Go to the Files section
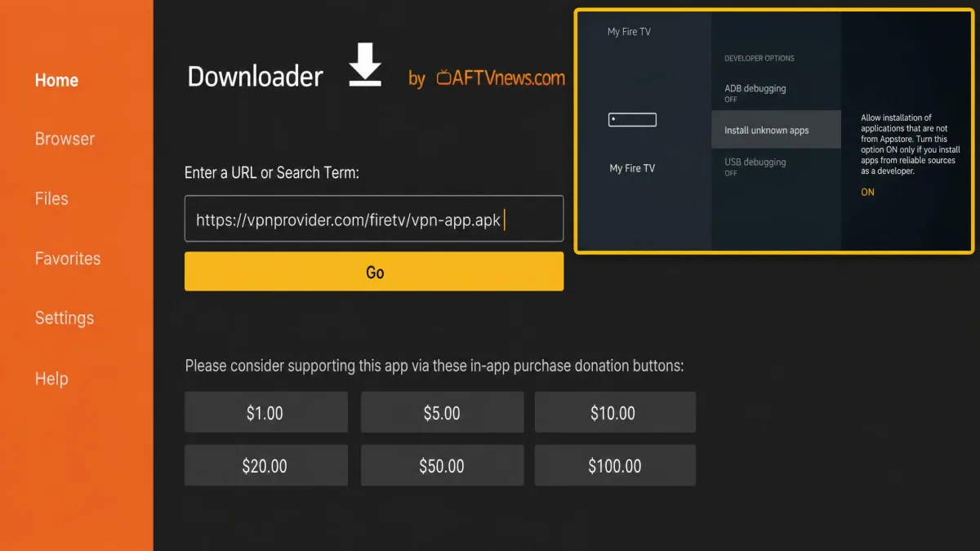 point(51,198)
